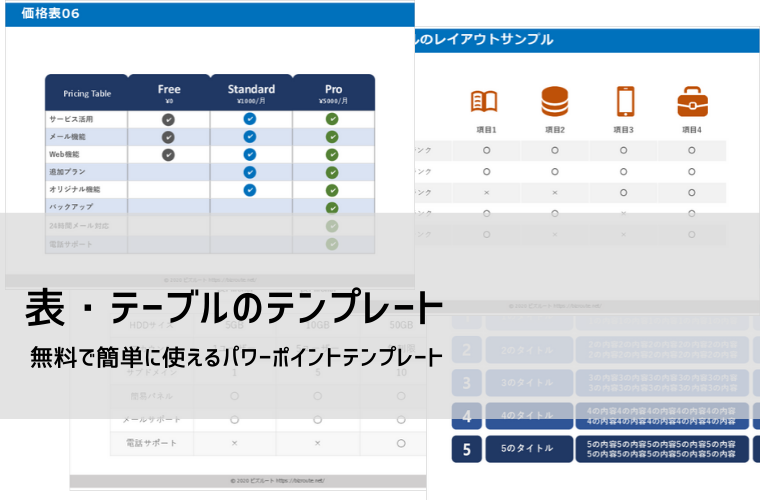Click the green Pro checkmark for メール機能
This screenshot has height=500, width=760.
point(332,137)
